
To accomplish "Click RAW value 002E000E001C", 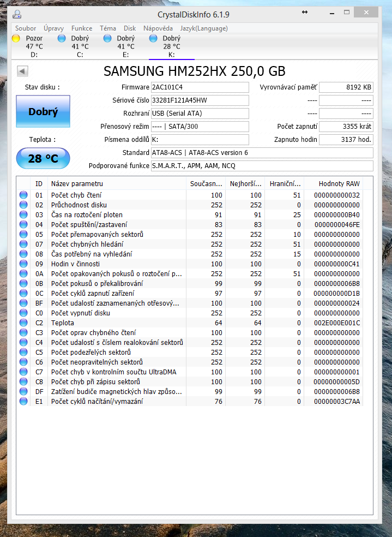I will 337,323.
